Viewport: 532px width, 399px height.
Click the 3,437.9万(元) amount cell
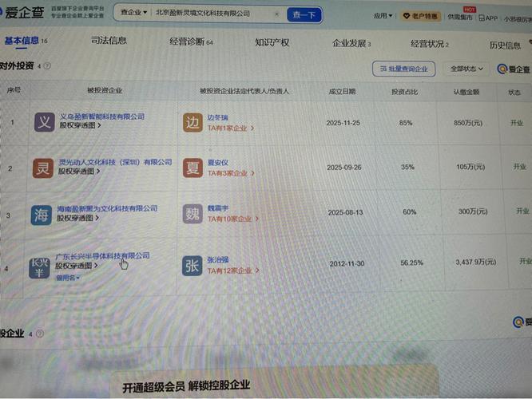pyautogui.click(x=475, y=262)
